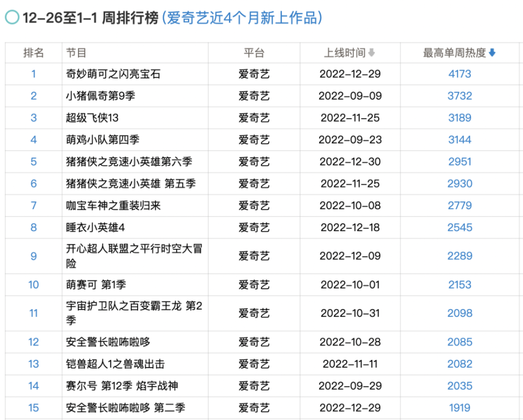The image size is (523, 420).
Task: Open heat value 2951
Action: coord(460,162)
